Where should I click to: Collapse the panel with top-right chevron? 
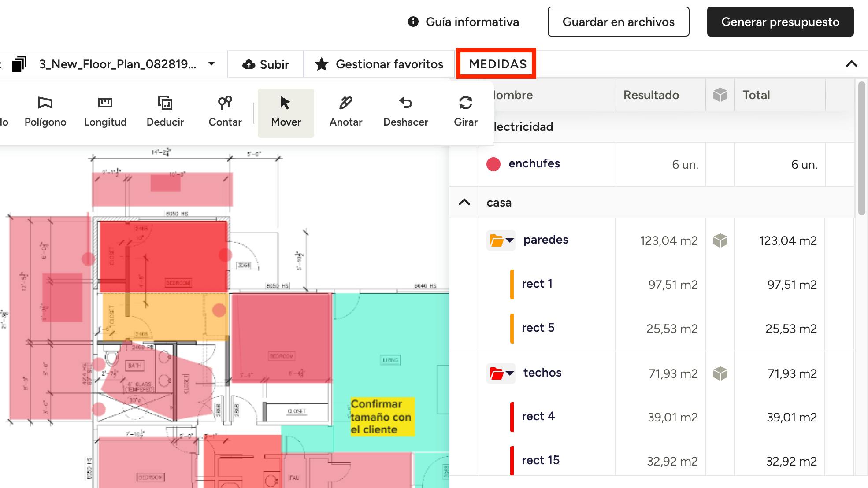point(851,64)
